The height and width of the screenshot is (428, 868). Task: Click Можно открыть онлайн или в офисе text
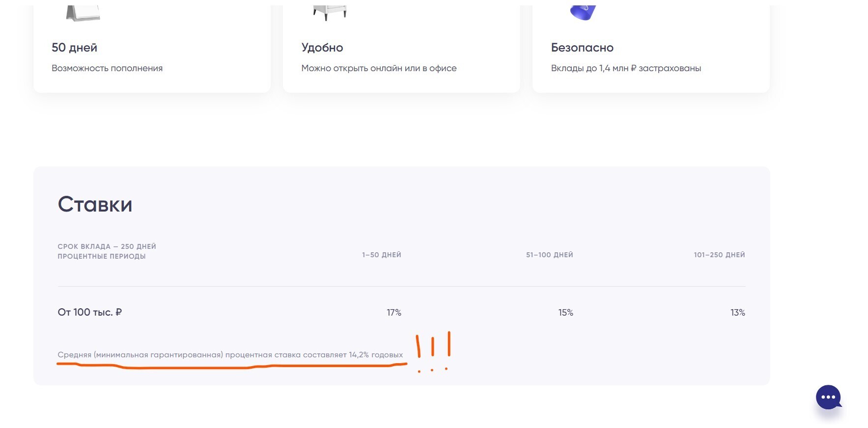(x=379, y=68)
